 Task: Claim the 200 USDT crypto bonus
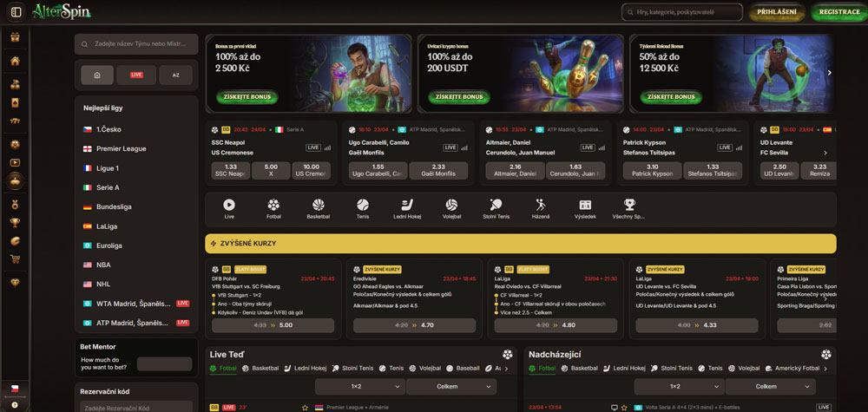[x=459, y=97]
